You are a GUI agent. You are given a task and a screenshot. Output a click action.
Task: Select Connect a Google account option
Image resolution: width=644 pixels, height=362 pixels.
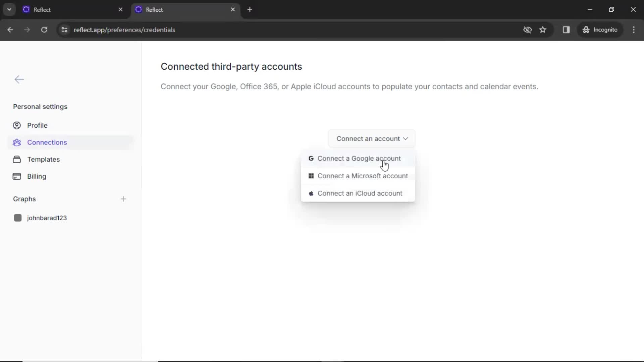click(359, 158)
